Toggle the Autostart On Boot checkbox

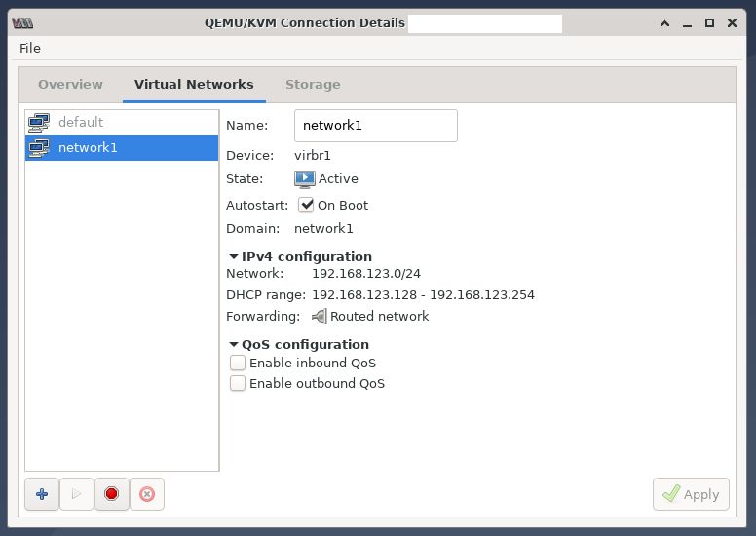pyautogui.click(x=306, y=205)
